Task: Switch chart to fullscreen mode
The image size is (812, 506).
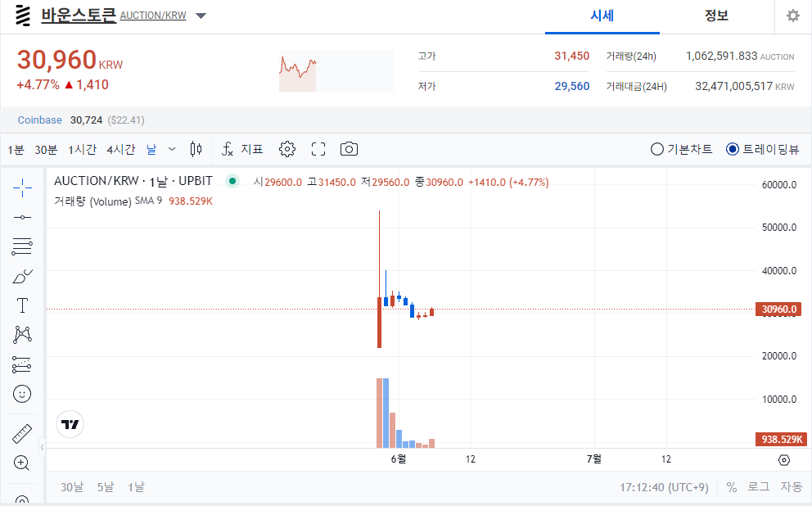Action: (x=318, y=149)
